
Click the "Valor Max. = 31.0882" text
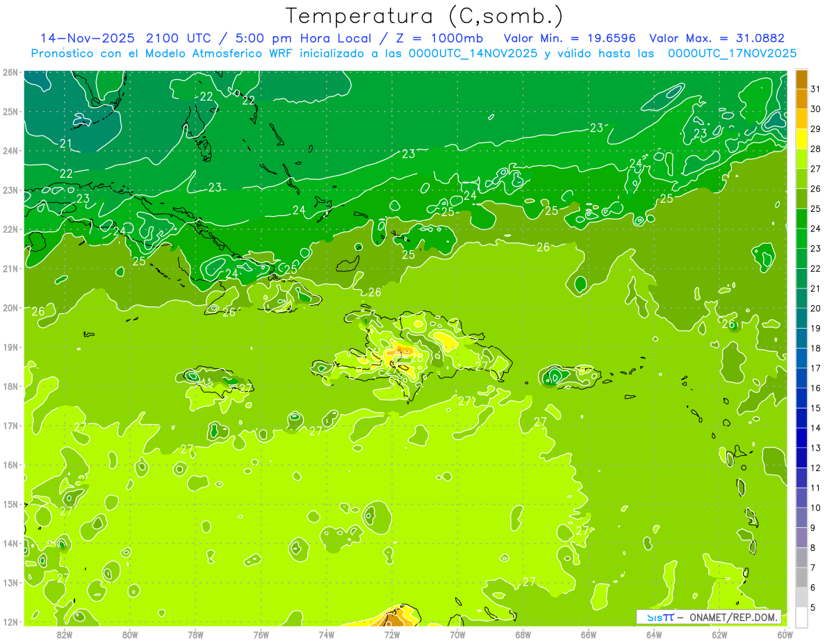(716, 38)
